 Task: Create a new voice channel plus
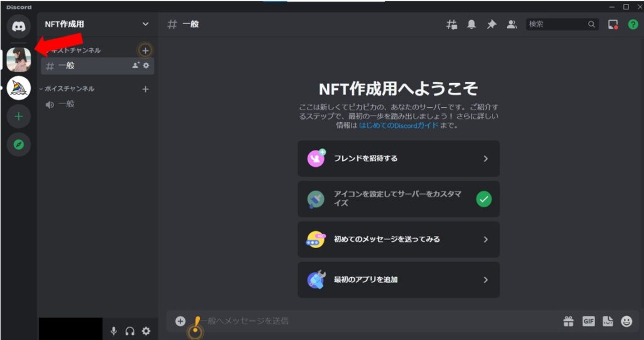coord(145,89)
